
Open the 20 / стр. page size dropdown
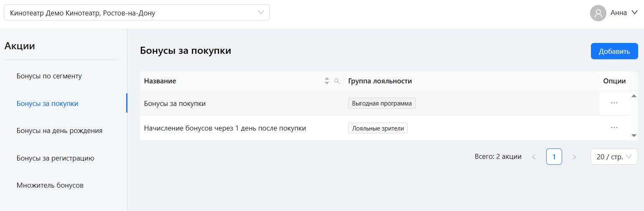coord(614,157)
